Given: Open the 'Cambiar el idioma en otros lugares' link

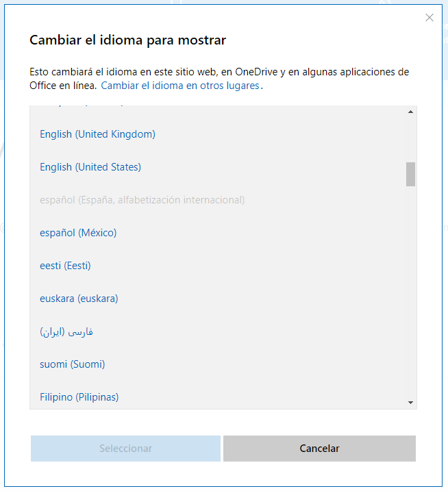Looking at the screenshot, I should pyautogui.click(x=180, y=86).
